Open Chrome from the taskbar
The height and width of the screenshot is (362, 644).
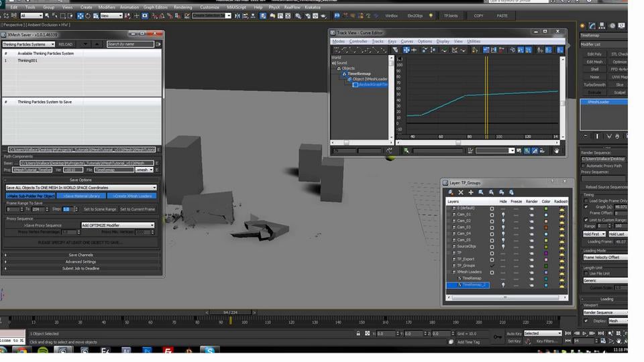(x=21, y=351)
